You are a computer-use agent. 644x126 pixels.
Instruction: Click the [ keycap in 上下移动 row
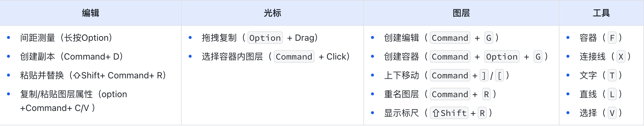(x=499, y=76)
